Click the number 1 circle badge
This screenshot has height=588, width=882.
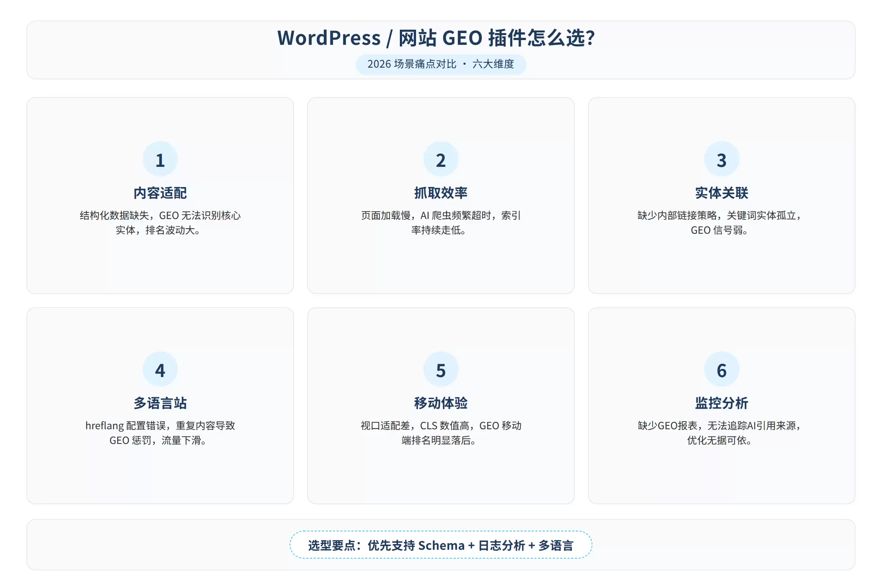(160, 159)
